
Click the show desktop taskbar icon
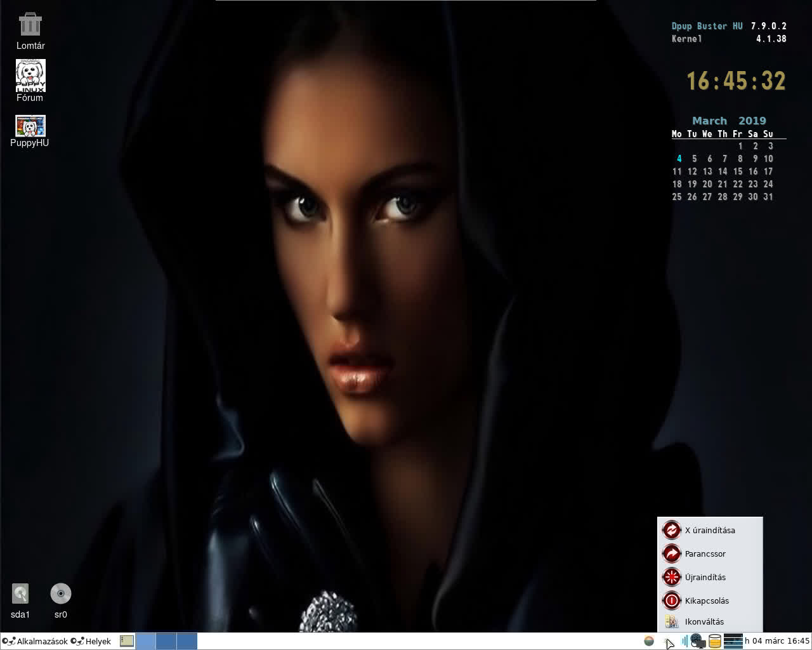pyautogui.click(x=127, y=641)
